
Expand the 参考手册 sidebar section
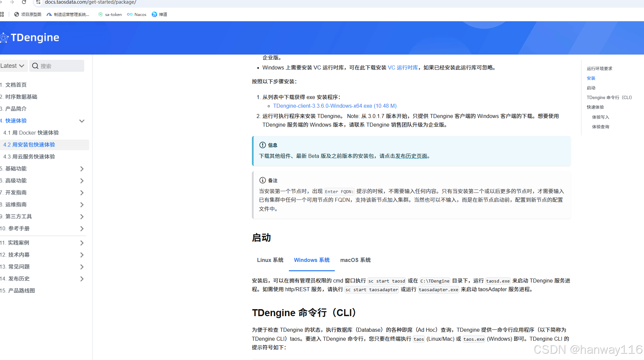[82, 229]
